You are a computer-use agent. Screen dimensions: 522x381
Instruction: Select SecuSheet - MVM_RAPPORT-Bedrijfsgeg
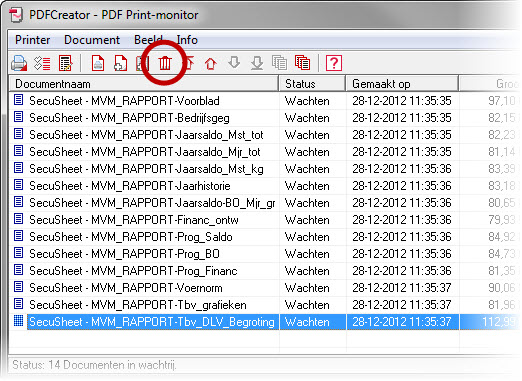pos(129,118)
